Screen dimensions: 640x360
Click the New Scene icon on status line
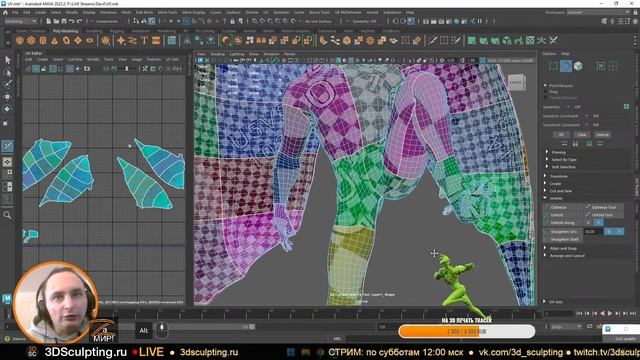(48, 21)
